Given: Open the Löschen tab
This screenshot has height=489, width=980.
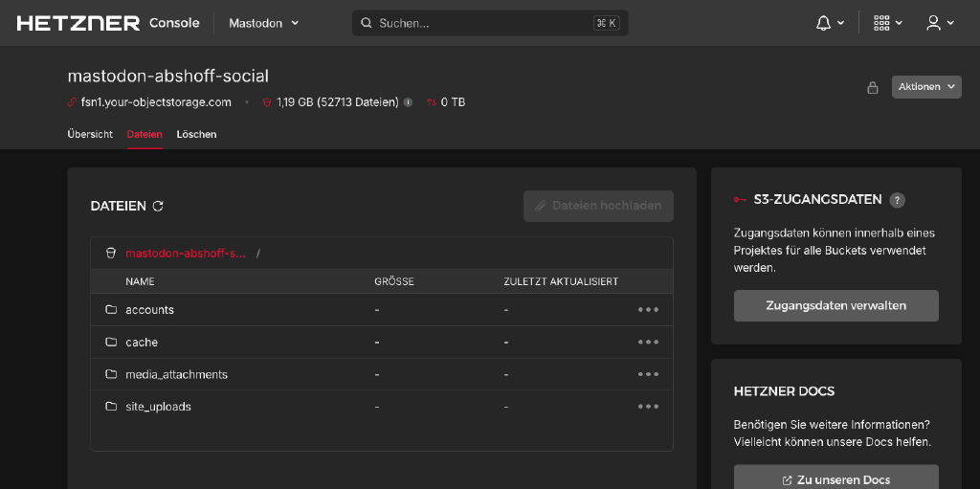Looking at the screenshot, I should [x=196, y=134].
